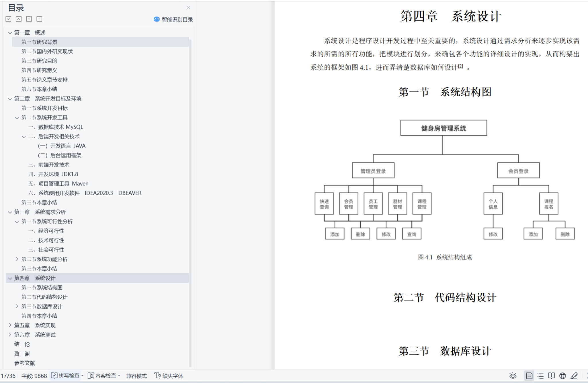Go to 参考文献 in outline

(25, 363)
